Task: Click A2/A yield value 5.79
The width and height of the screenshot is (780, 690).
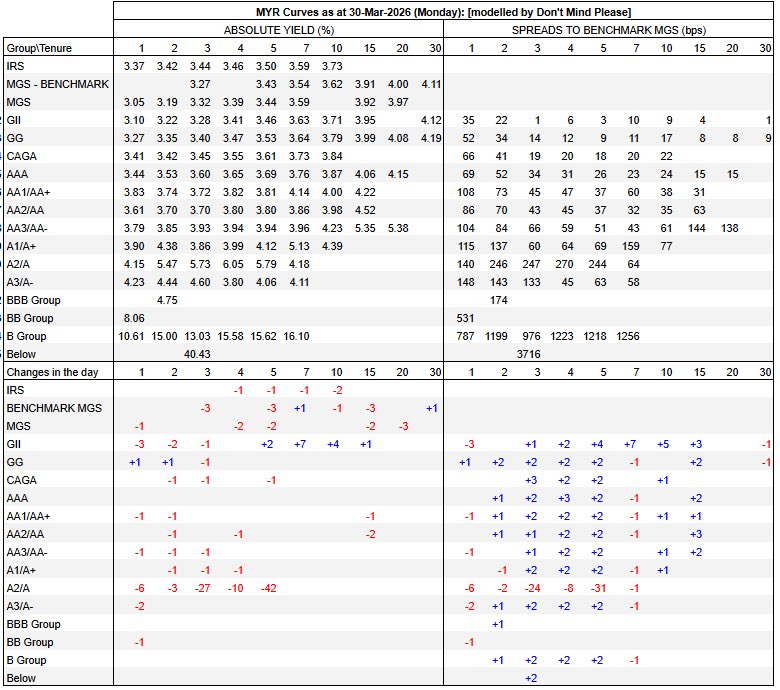Action: click(x=266, y=264)
